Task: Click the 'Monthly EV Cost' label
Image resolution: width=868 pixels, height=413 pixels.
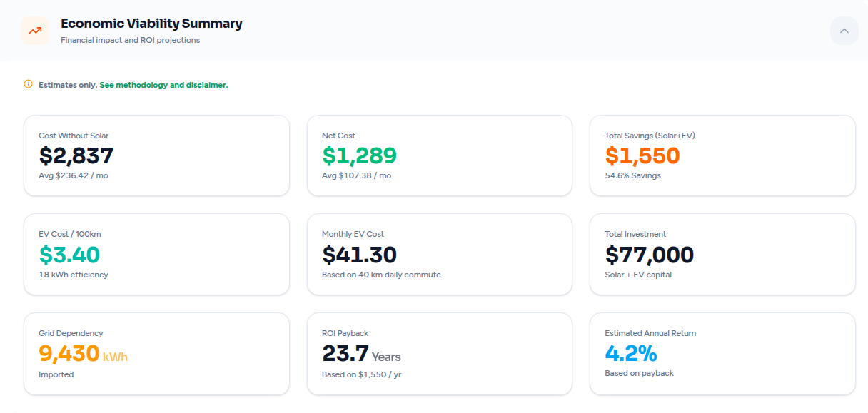Action: 353,234
